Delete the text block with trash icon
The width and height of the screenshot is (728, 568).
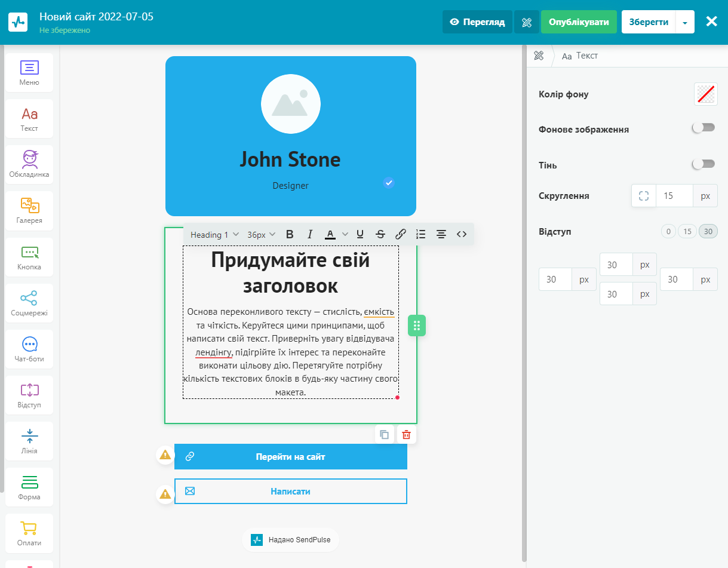click(x=406, y=435)
